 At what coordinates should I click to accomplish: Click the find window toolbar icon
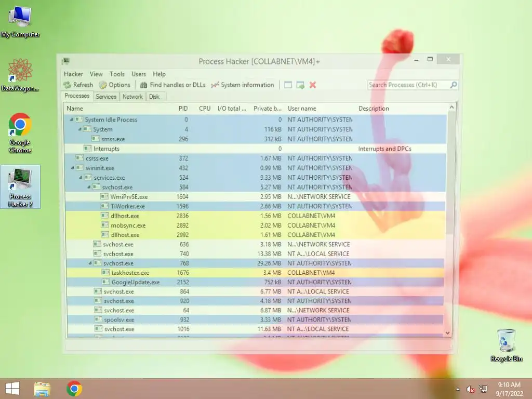coord(288,85)
